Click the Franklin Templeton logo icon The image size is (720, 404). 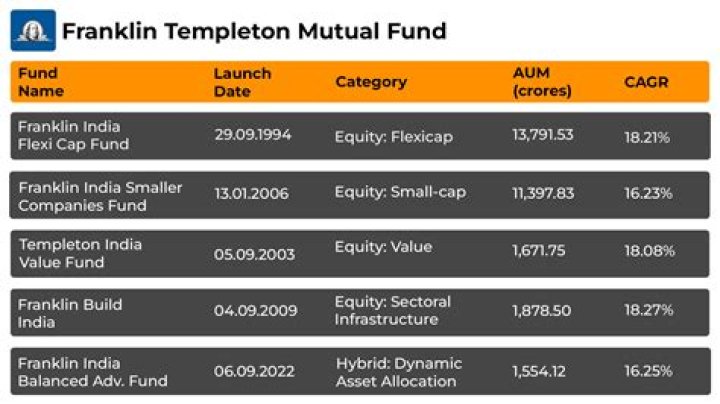click(33, 30)
